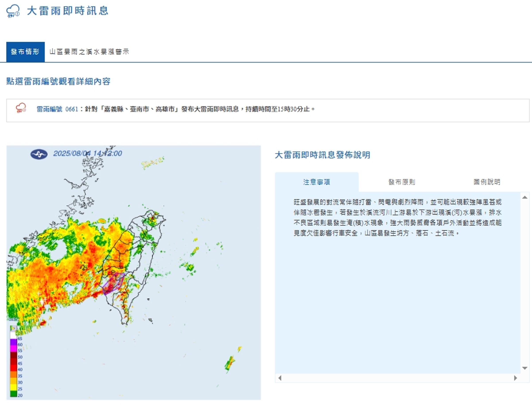This screenshot has height=407, width=532.
Task: Click the purple alert polygon on radar map
Action: pyautogui.click(x=113, y=283)
